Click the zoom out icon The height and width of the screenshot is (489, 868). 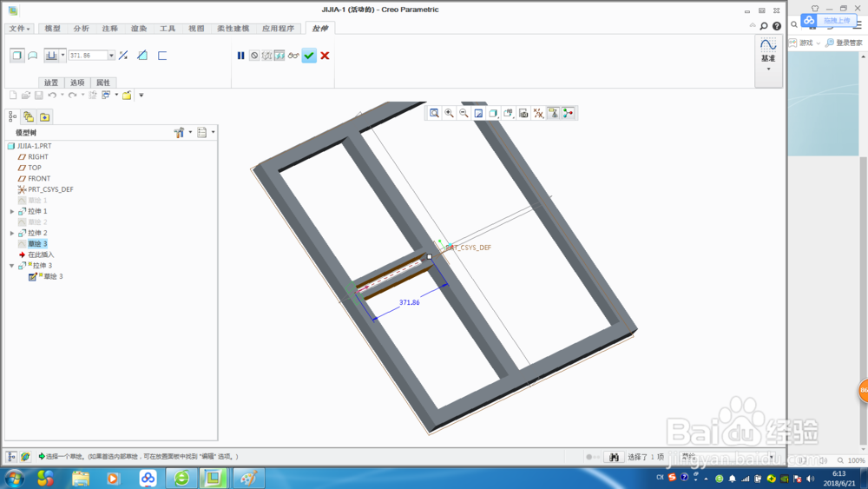[x=464, y=113]
